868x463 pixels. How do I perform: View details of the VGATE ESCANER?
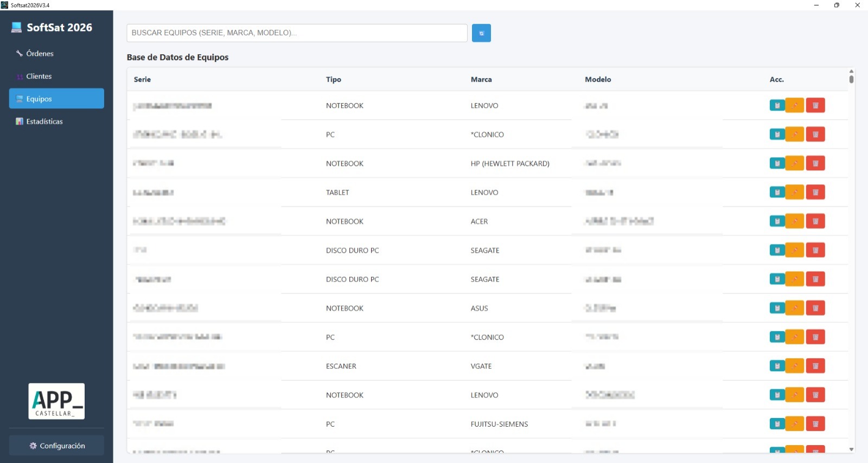[x=777, y=366]
